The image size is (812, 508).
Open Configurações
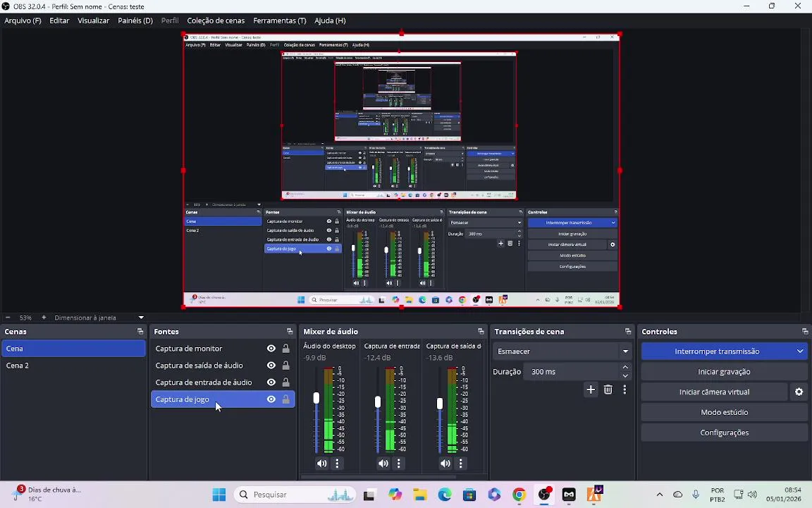pyautogui.click(x=724, y=433)
